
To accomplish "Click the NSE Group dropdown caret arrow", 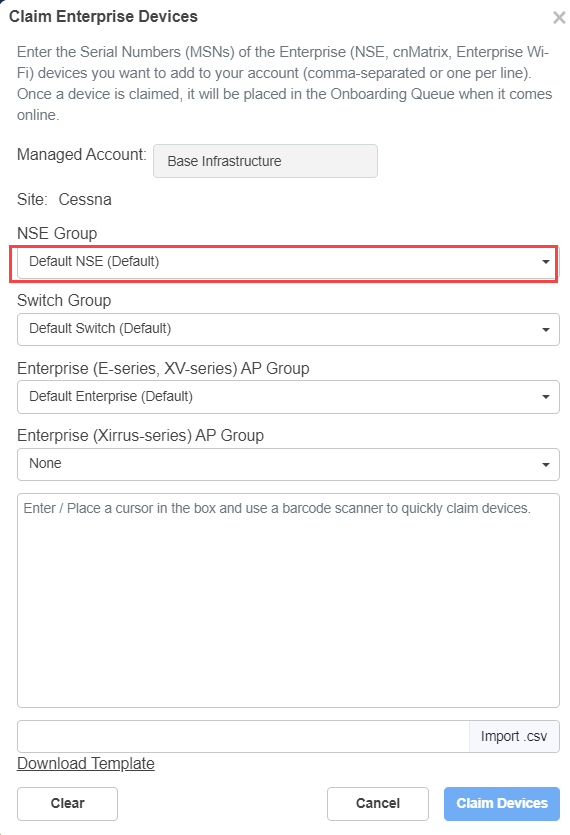I will [x=545, y=262].
